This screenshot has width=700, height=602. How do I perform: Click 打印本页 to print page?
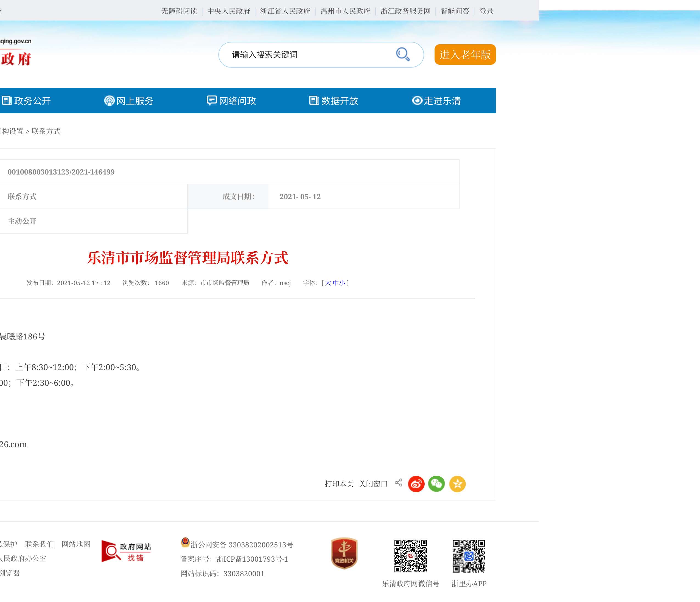click(339, 484)
